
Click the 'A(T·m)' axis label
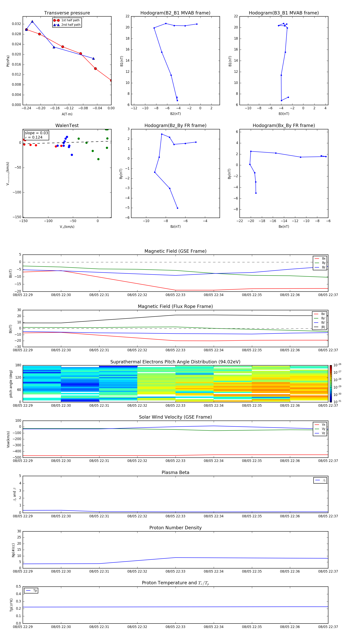(67, 114)
